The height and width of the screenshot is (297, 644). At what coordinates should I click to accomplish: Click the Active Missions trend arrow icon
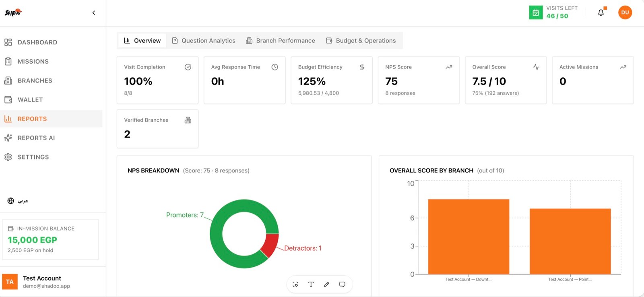tap(623, 67)
